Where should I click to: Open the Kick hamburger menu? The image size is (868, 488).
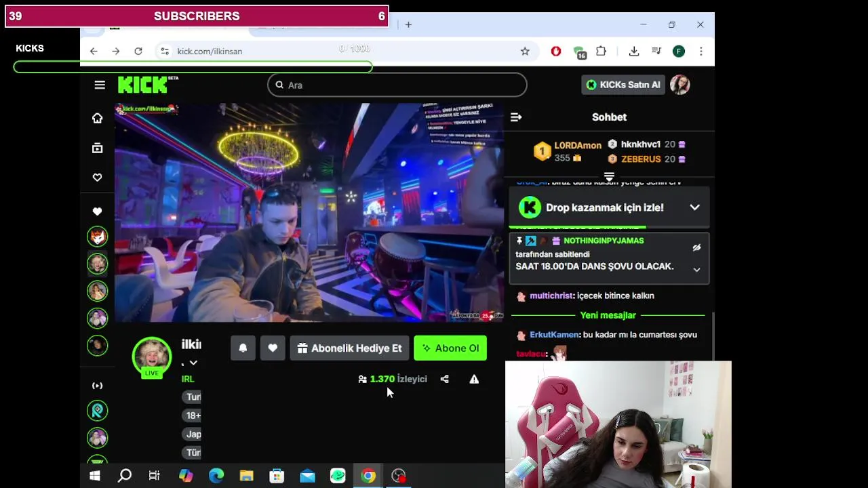pos(100,85)
